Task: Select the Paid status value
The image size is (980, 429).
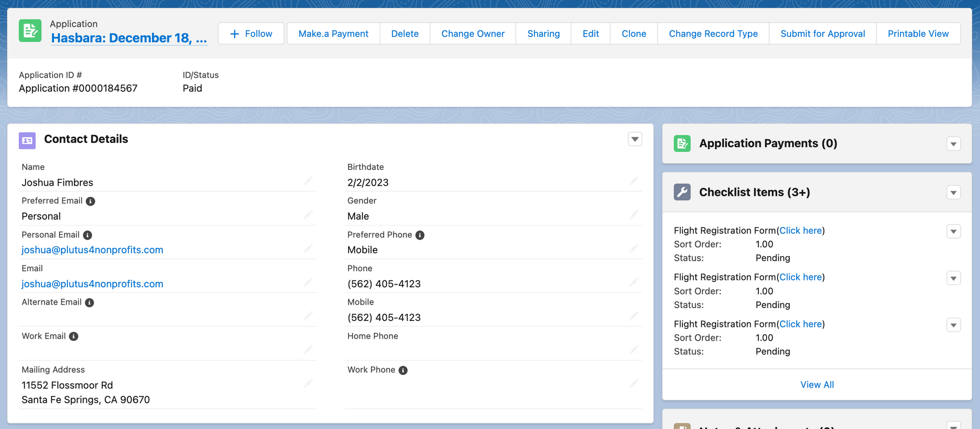Action: (192, 88)
